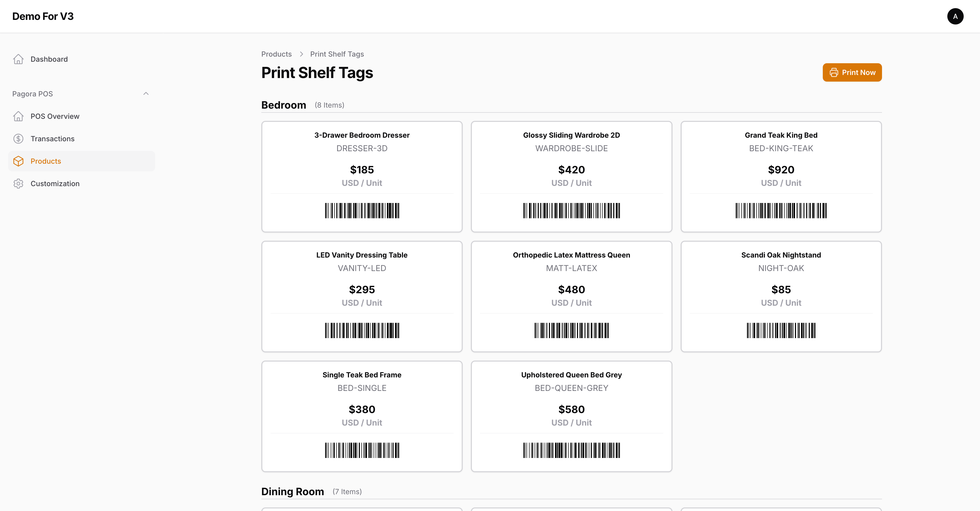Click the Grand Teak King Bed barcode
The height and width of the screenshot is (511, 980).
click(x=781, y=211)
